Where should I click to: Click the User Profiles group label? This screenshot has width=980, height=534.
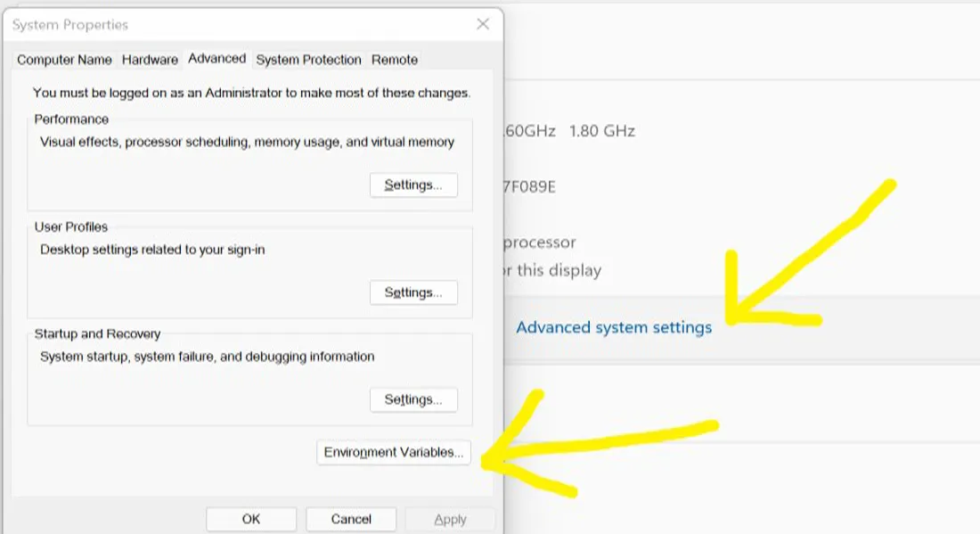[x=70, y=227]
